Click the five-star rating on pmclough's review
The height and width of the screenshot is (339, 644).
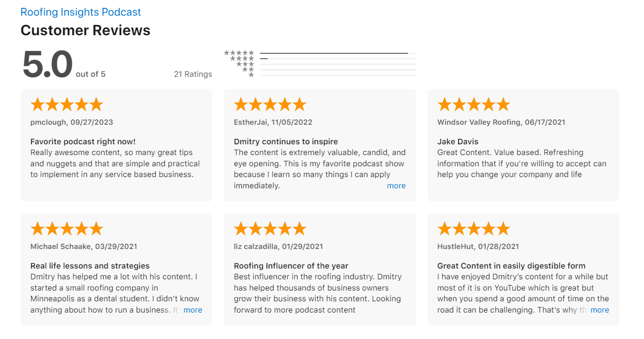pyautogui.click(x=66, y=104)
